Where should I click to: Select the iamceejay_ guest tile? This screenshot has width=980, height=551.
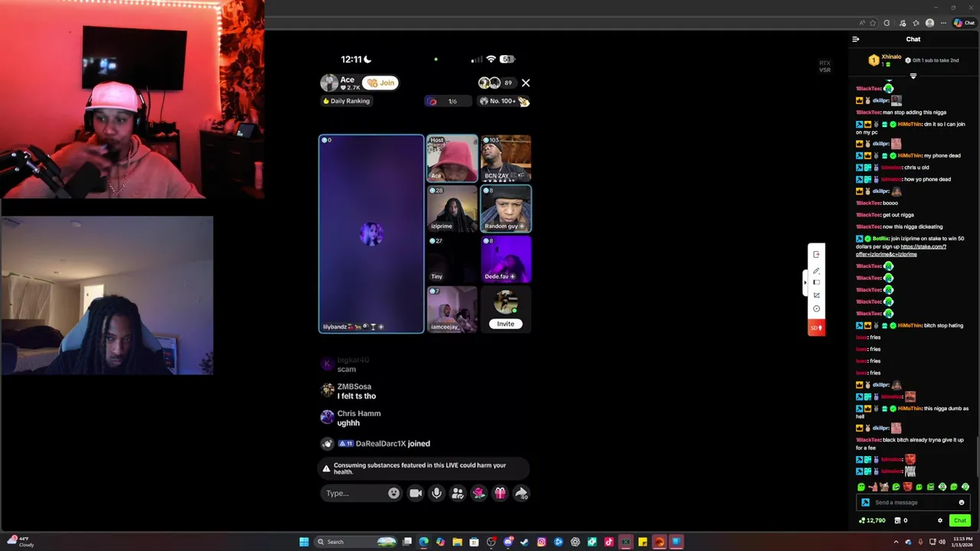tap(452, 309)
